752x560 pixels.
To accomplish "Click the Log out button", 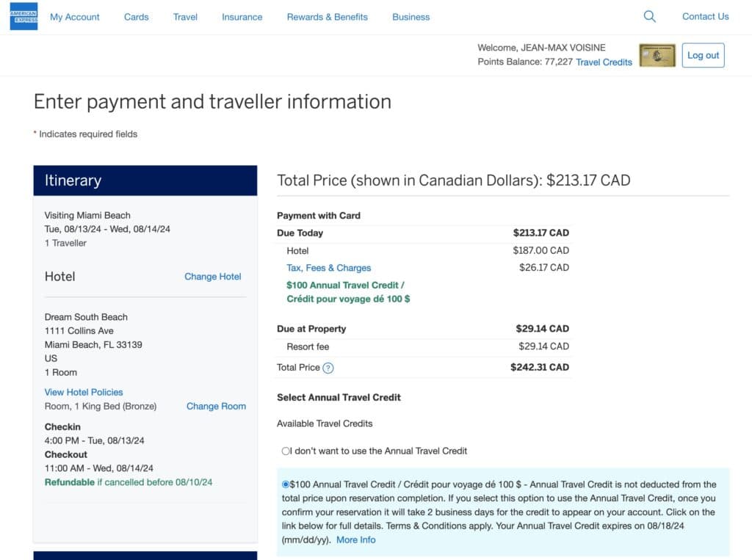I will [x=703, y=55].
